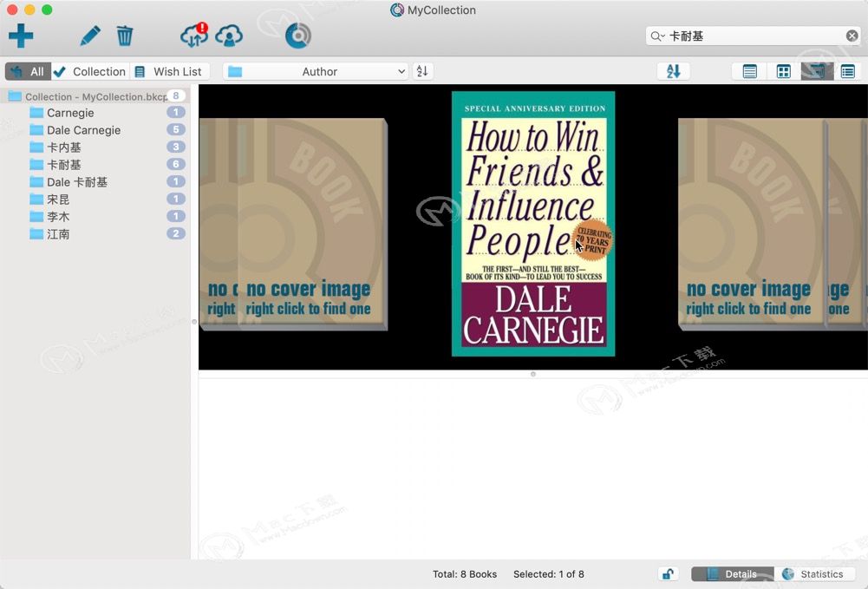Switch to the detailed list view
This screenshot has width=868, height=589.
(x=847, y=71)
